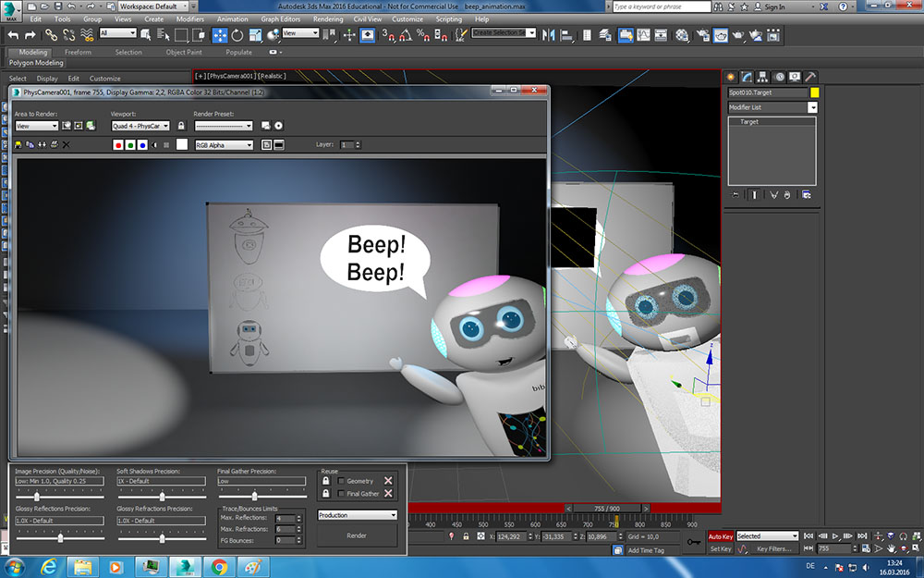The image size is (924, 578).
Task: Toggle the red channel display
Action: tap(118, 145)
